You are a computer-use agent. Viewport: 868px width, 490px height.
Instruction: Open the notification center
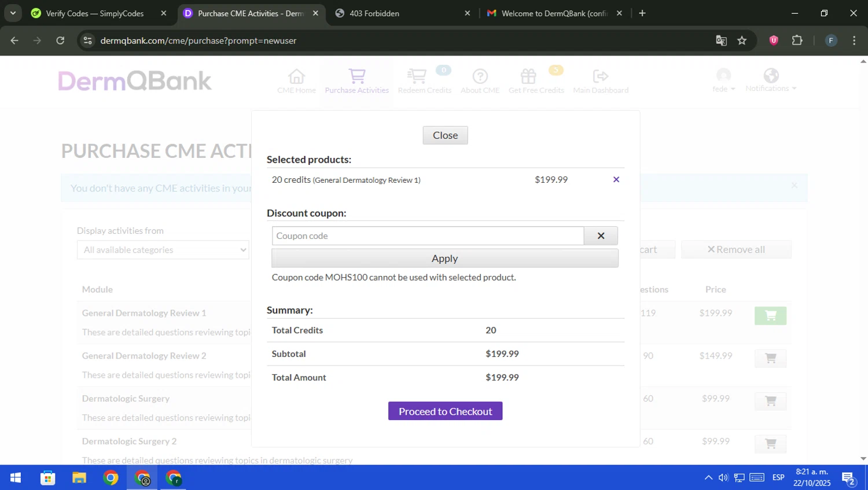[x=849, y=478]
